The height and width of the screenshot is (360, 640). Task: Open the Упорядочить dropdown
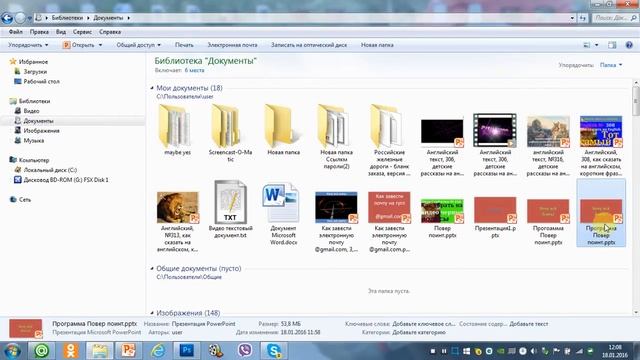point(28,45)
